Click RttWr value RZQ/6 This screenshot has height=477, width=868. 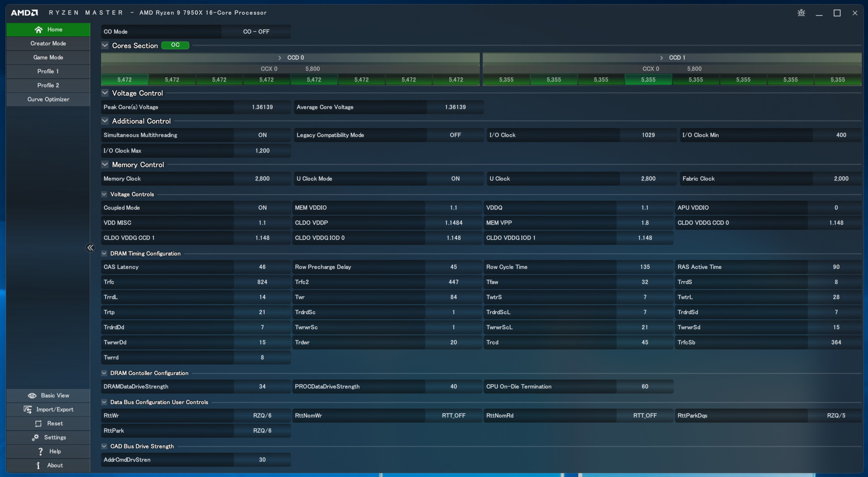(263, 416)
